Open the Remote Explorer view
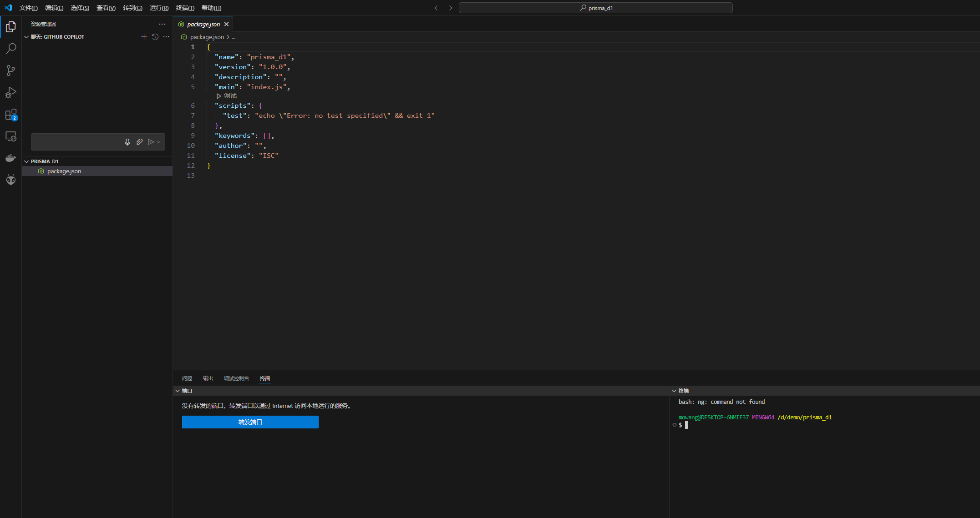980x518 pixels. pyautogui.click(x=11, y=136)
